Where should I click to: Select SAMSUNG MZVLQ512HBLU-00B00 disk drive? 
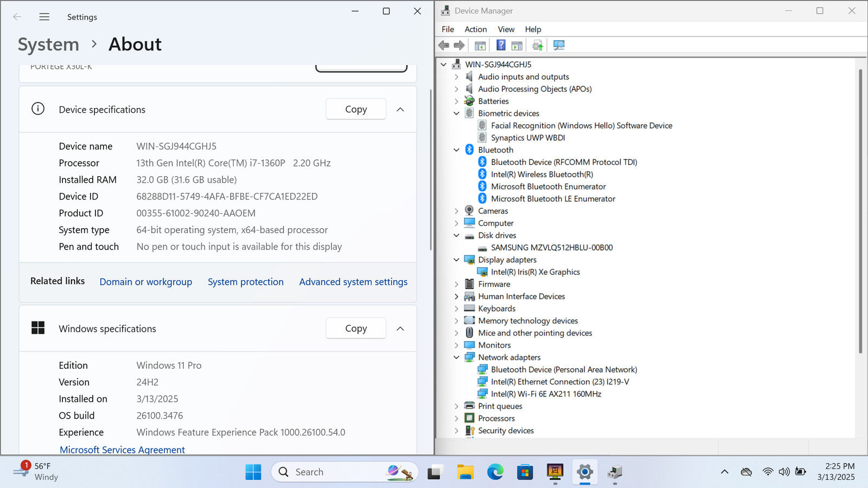551,248
